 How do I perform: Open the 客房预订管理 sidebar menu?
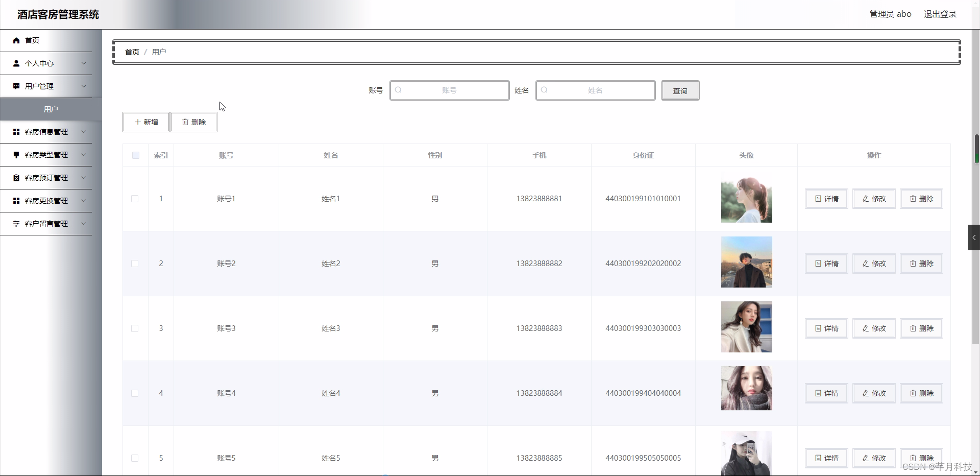tap(46, 178)
